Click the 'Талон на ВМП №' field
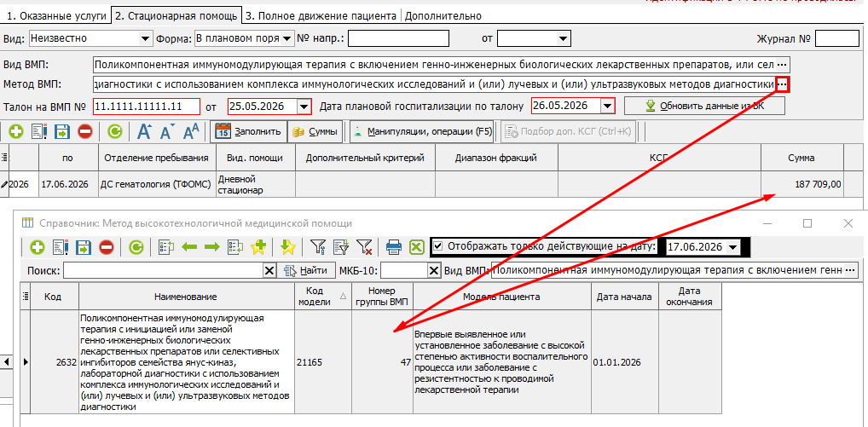Screen dimensions: 868x427 coord(146,106)
